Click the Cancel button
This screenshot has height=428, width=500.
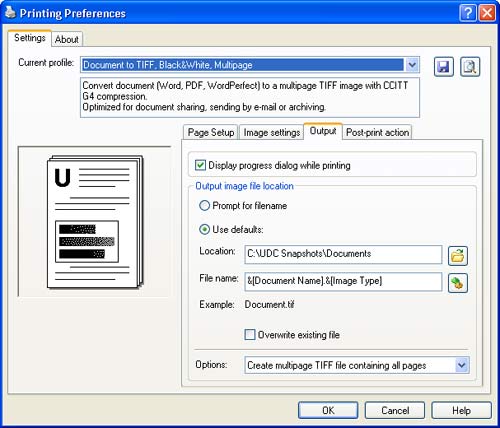[x=395, y=410]
